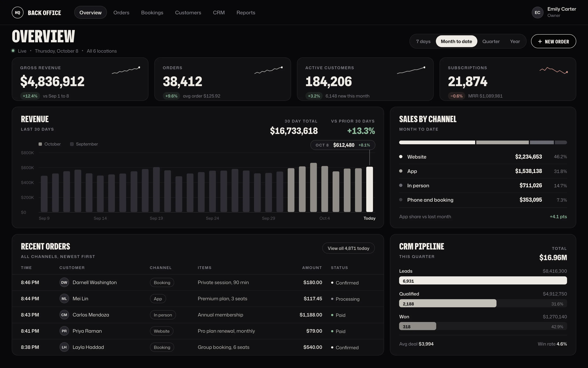588x368 pixels.
Task: Toggle the September legend series
Action: tap(84, 144)
